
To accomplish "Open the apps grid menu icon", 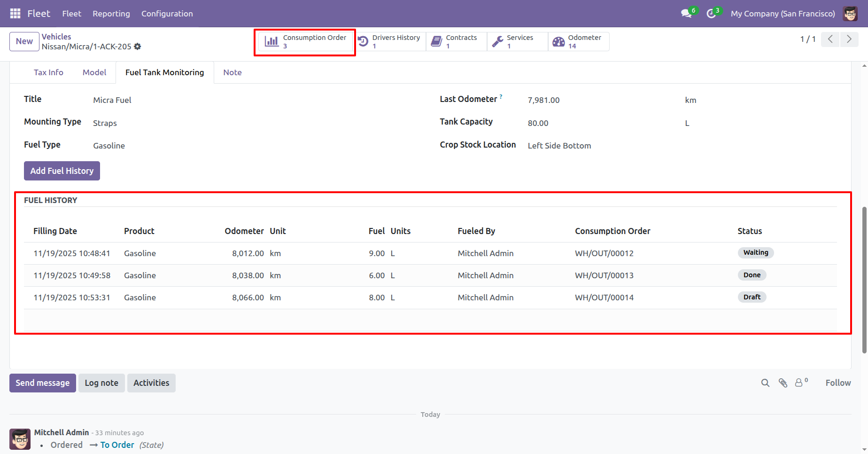I will [15, 14].
